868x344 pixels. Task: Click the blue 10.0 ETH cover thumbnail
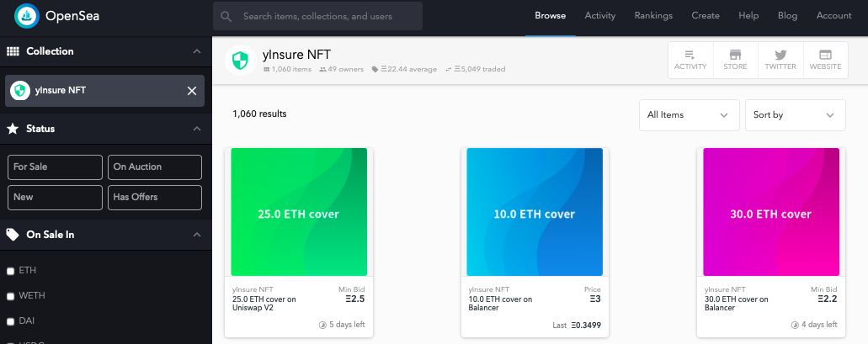(535, 212)
